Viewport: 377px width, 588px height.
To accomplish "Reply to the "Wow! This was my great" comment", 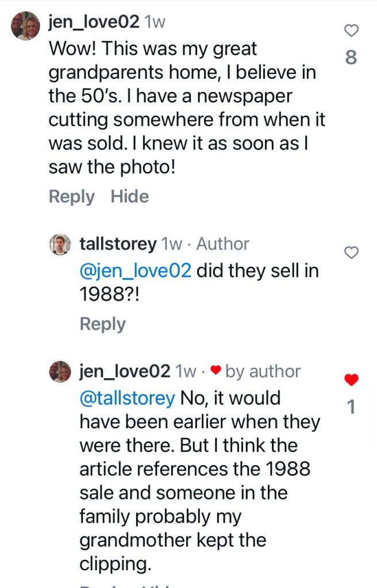I will click(71, 197).
